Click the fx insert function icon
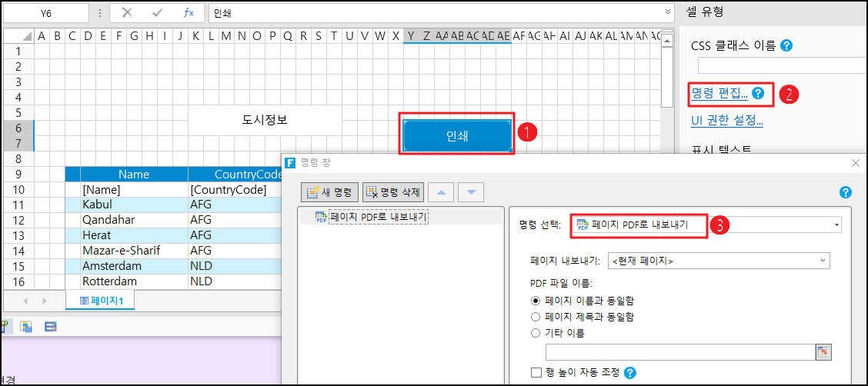 pos(189,13)
